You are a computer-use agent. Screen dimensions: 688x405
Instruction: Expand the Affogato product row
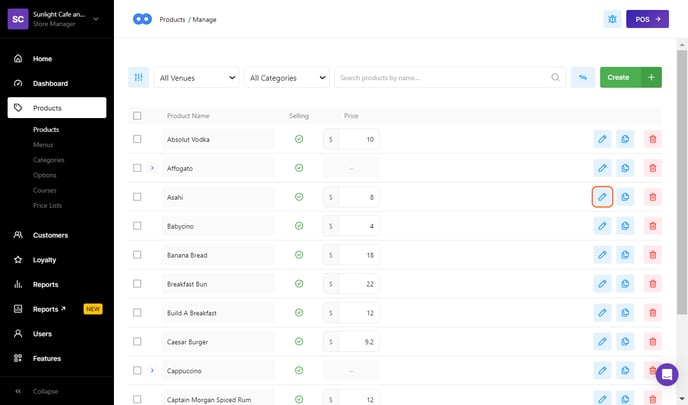[x=152, y=168]
